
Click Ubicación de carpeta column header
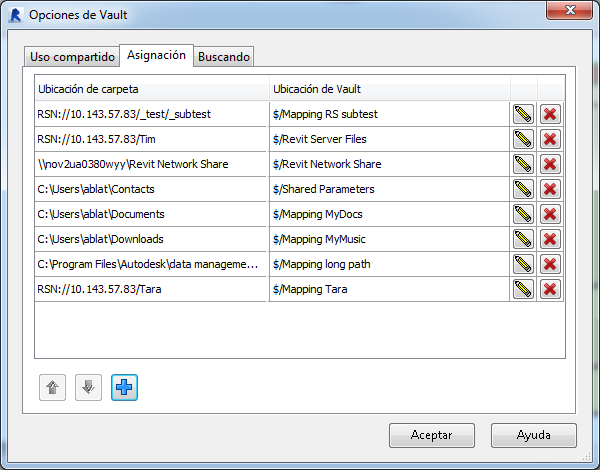(152, 88)
